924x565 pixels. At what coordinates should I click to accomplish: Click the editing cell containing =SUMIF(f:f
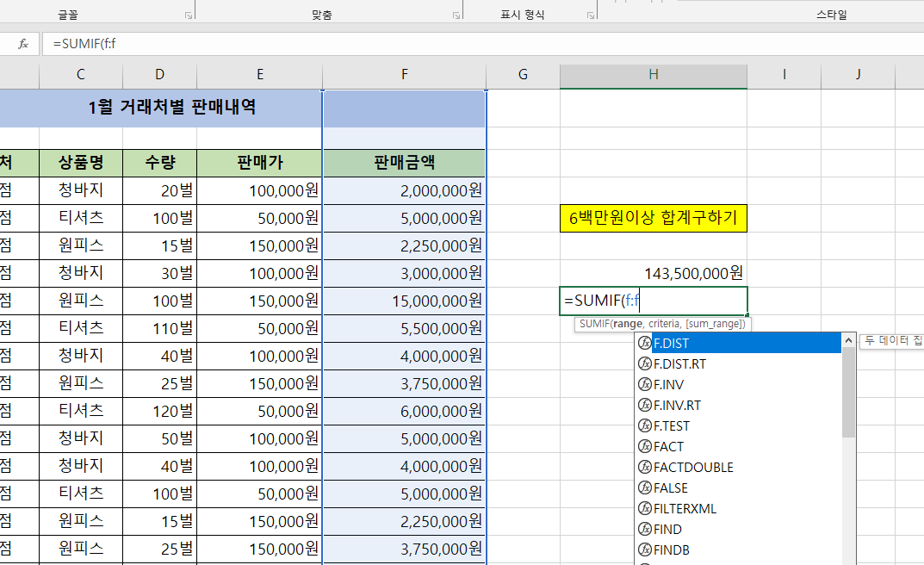[653, 301]
